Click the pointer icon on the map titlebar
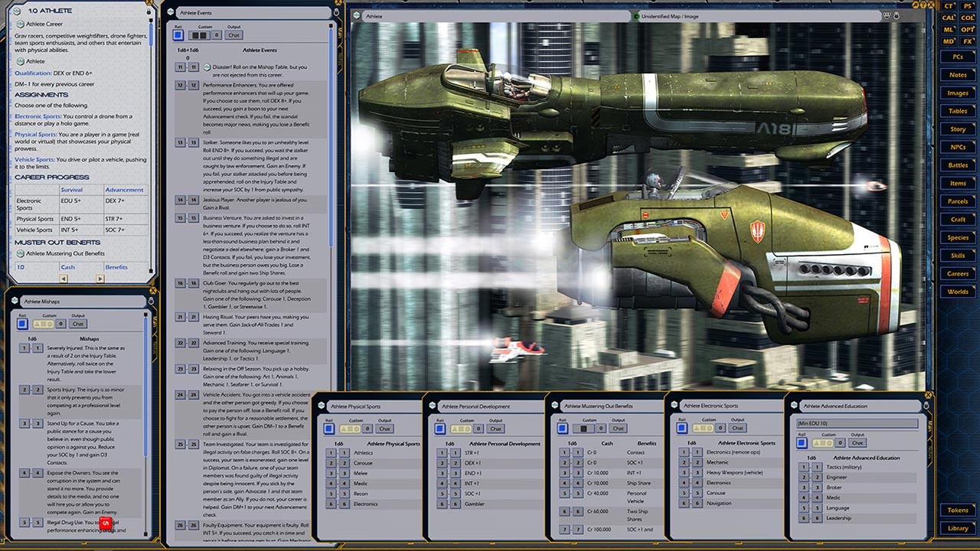980x551 pixels. 896,16
